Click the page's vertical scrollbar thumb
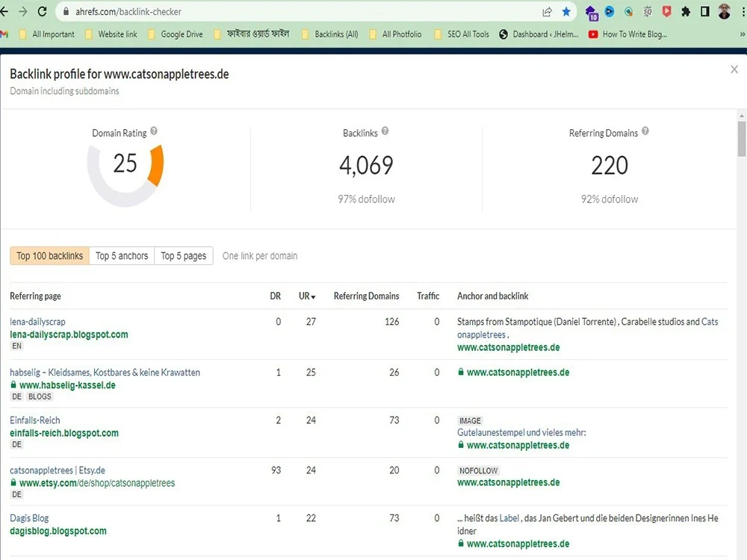 coord(742,139)
